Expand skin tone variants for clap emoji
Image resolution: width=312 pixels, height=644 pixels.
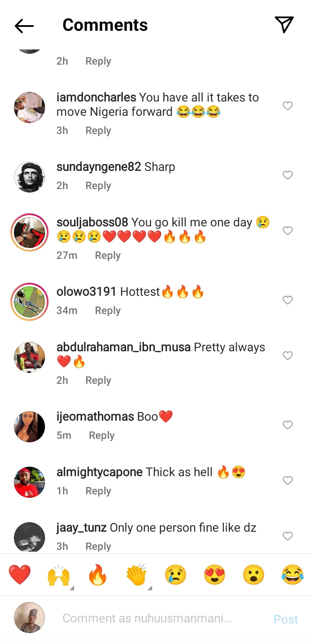(150, 586)
